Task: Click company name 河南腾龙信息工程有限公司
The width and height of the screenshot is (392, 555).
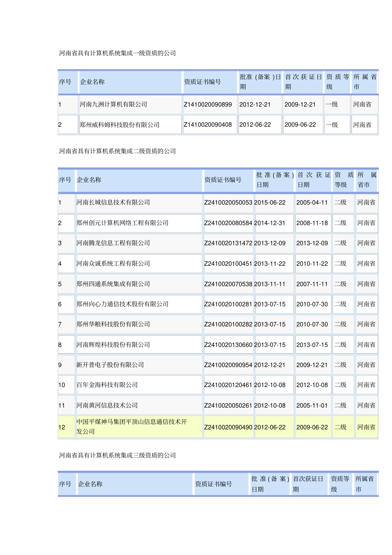Action: [x=113, y=243]
